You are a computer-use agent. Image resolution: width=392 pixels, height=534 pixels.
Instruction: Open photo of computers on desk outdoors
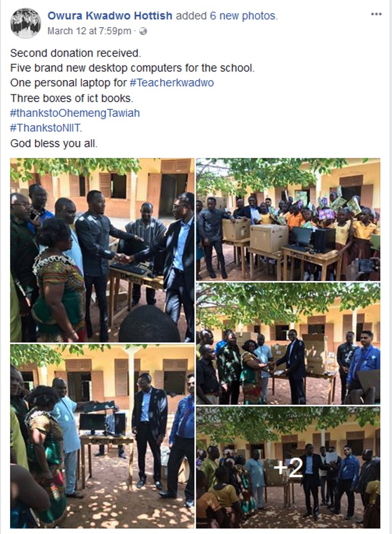[x=102, y=436]
